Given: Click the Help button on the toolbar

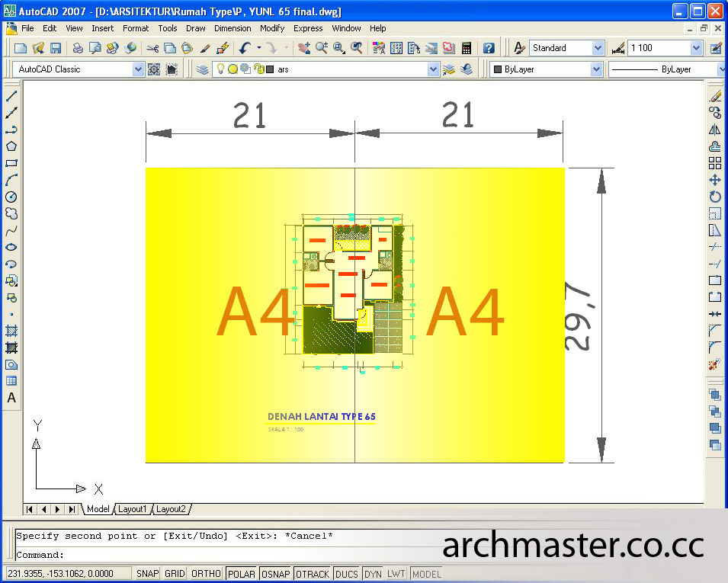Looking at the screenshot, I should [x=489, y=49].
